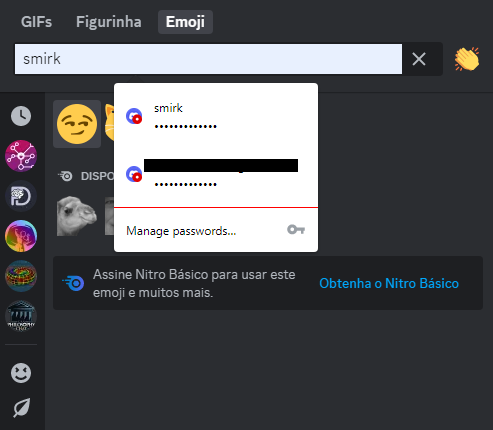
Task: Jump to pink network server emoji category
Action: pos(21,156)
